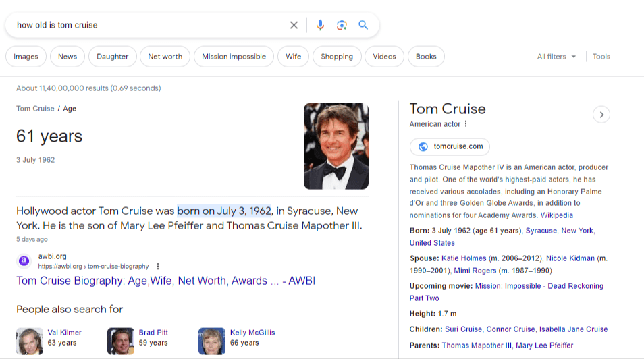This screenshot has height=359, width=644.
Task: Open Mission: Impossible Dead Reckoning link
Action: (x=506, y=292)
